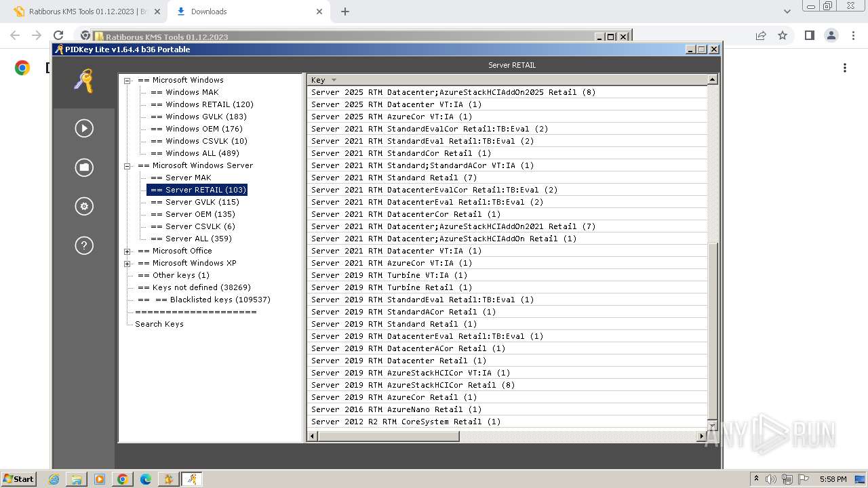Click the play/start icon in sidebar
Viewport: 868px width, 488px height.
tap(84, 128)
